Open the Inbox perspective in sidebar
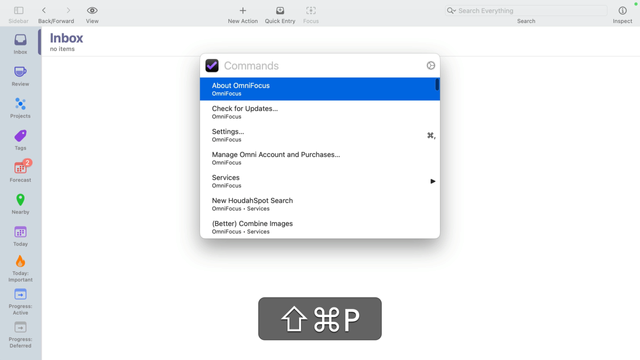This screenshot has width=640, height=360. tap(20, 44)
